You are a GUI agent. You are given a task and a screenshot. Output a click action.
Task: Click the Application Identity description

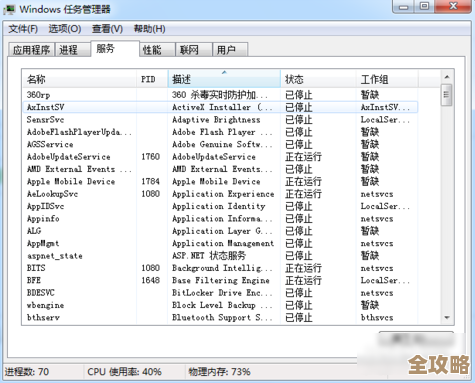(219, 206)
